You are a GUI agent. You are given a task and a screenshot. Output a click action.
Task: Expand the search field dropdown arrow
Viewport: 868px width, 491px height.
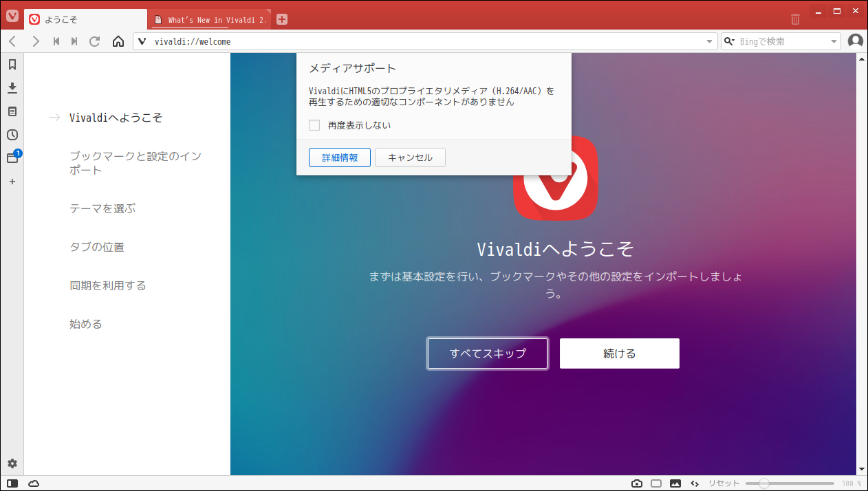coord(834,41)
